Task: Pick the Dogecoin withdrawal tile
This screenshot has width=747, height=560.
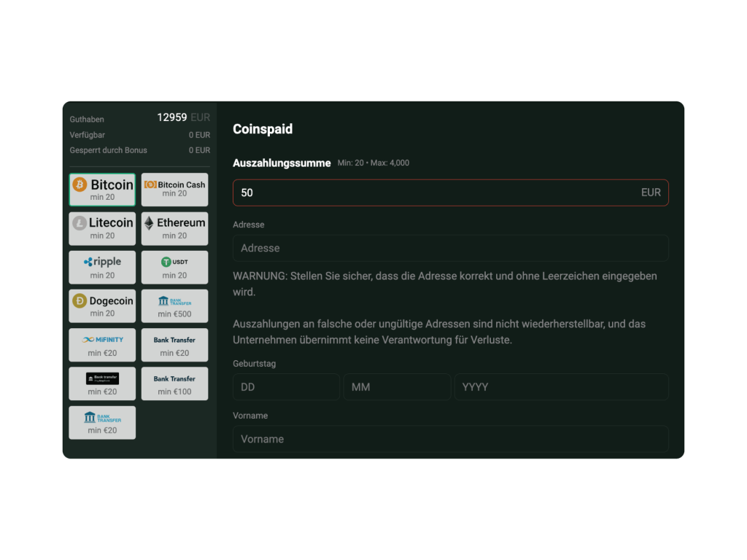Action: click(102, 306)
